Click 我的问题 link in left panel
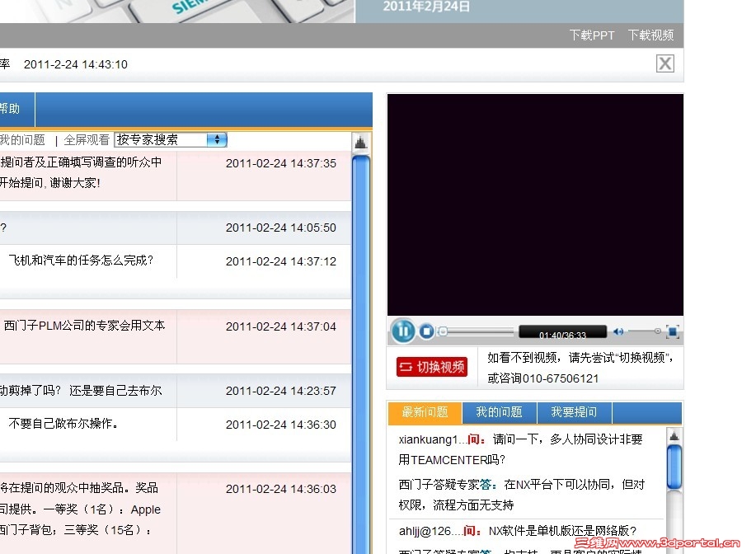The width and height of the screenshot is (756, 554). [22, 140]
